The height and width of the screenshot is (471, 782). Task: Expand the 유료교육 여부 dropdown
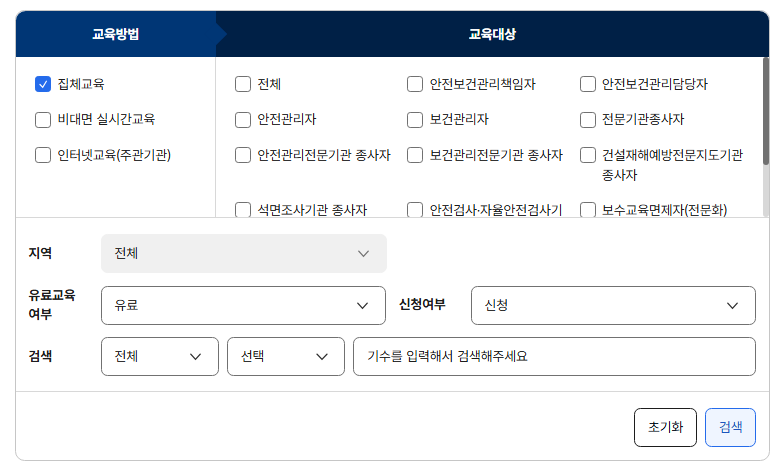coord(243,305)
